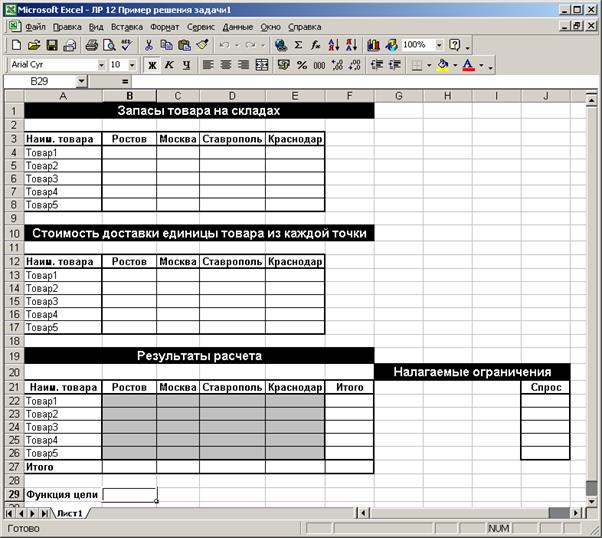Switch to the Лист1 sheet tab
602x538 pixels.
pyautogui.click(x=70, y=513)
